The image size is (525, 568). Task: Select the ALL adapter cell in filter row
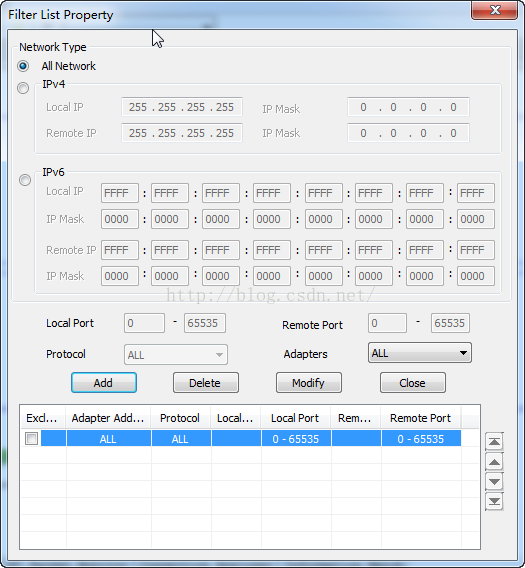tap(108, 439)
